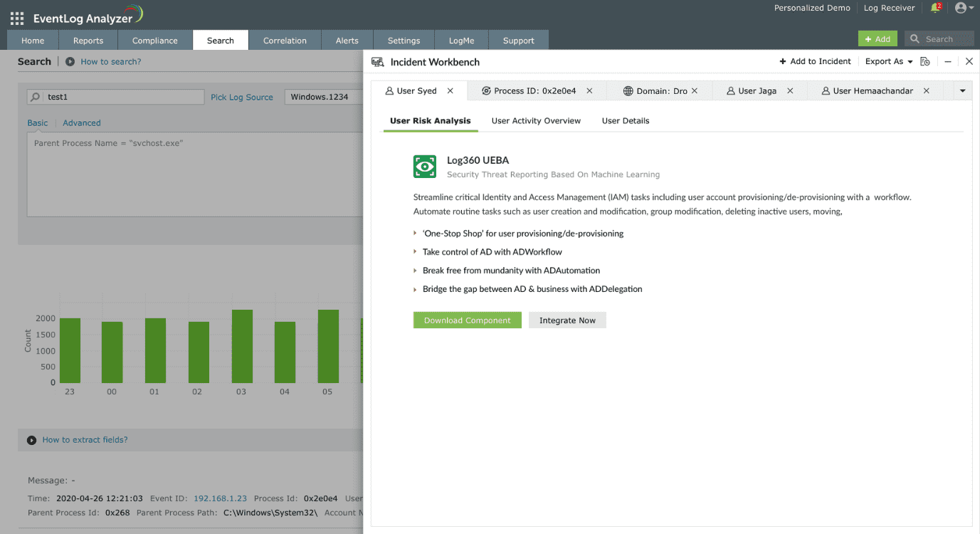980x534 pixels.
Task: Select the User Risk Analysis sub-tab
Action: [431, 121]
